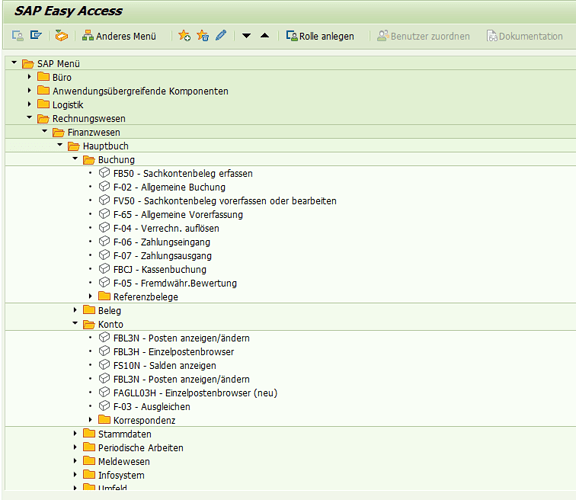Collapse the Buchung folder
Image resolution: width=576 pixels, height=500 pixels.
[75, 159]
